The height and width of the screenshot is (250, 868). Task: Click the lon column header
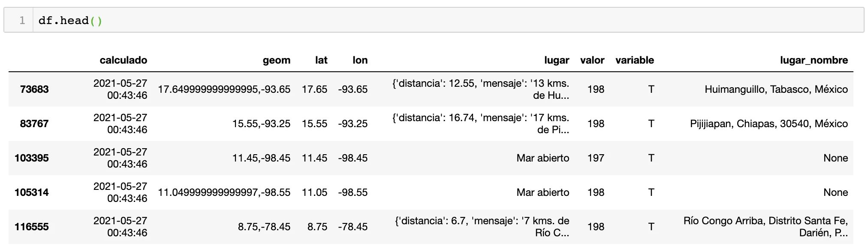tap(360, 60)
